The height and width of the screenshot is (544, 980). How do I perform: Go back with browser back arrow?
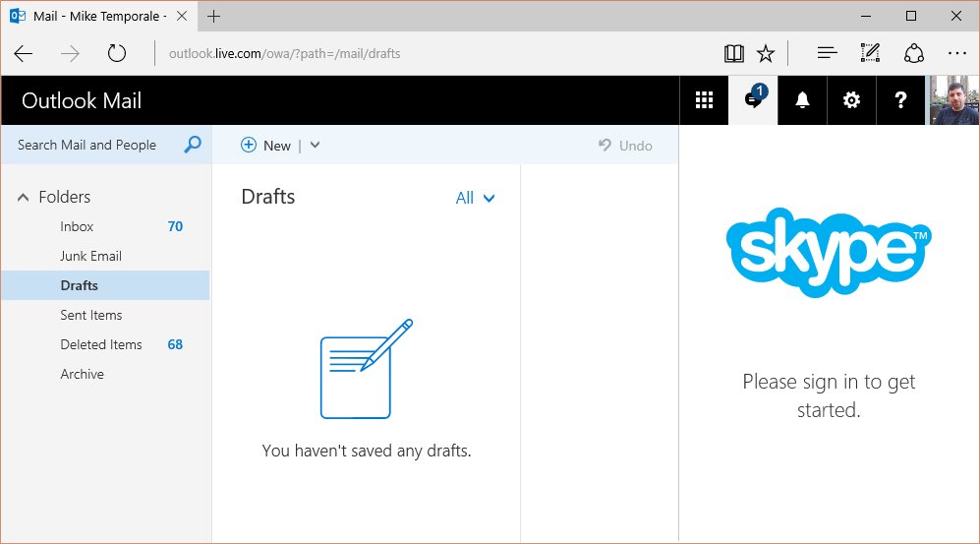24,54
